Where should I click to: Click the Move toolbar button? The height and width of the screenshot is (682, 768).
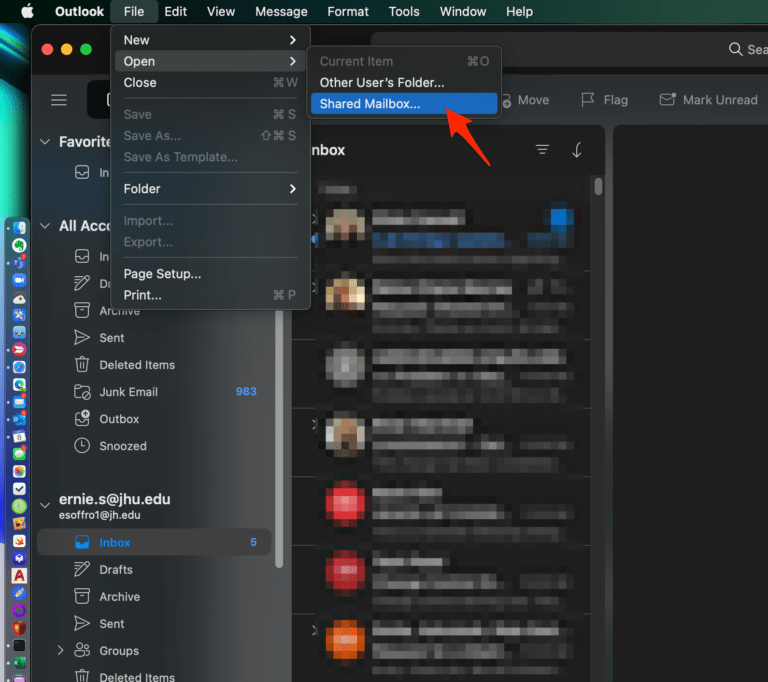pyautogui.click(x=526, y=100)
